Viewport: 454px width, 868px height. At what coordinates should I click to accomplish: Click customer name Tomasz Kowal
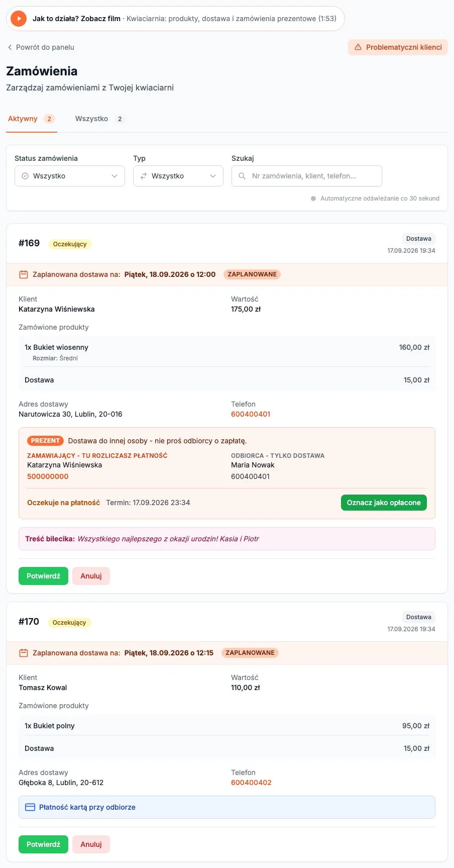[x=43, y=688]
